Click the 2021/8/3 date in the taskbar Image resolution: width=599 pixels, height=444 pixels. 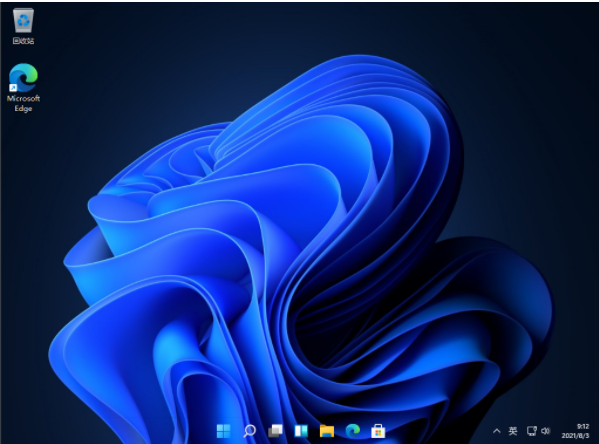pos(575,436)
